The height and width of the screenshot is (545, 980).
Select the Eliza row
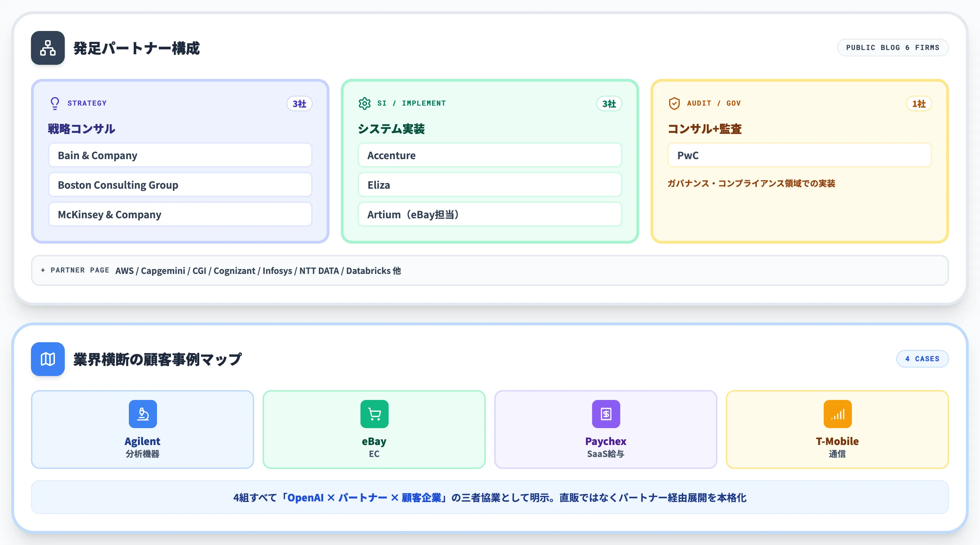pyautogui.click(x=490, y=185)
